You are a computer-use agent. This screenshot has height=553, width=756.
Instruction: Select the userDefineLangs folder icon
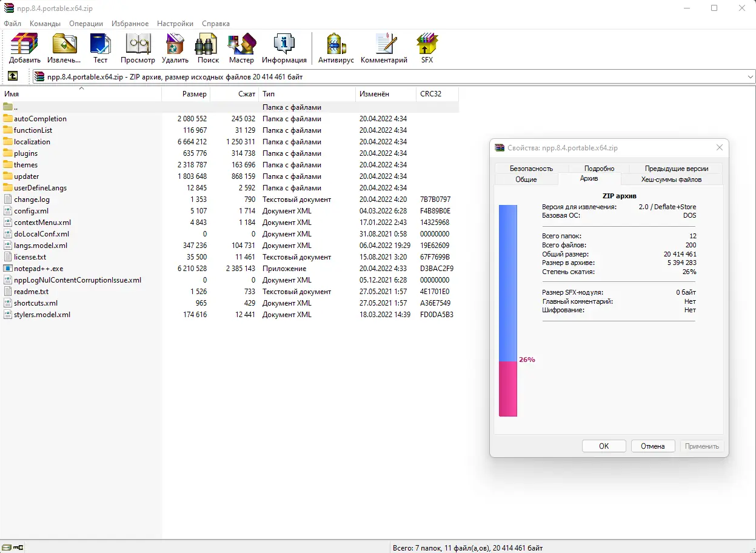pyautogui.click(x=8, y=188)
